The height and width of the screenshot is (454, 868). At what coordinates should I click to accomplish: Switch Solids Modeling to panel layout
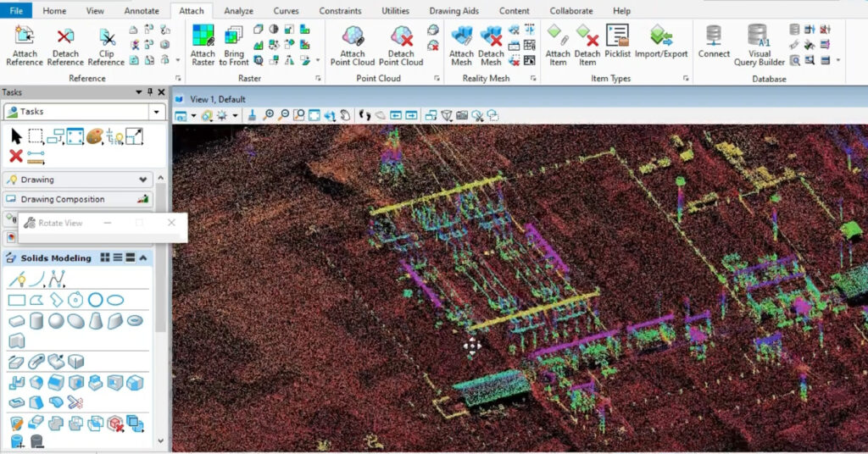pos(130,257)
